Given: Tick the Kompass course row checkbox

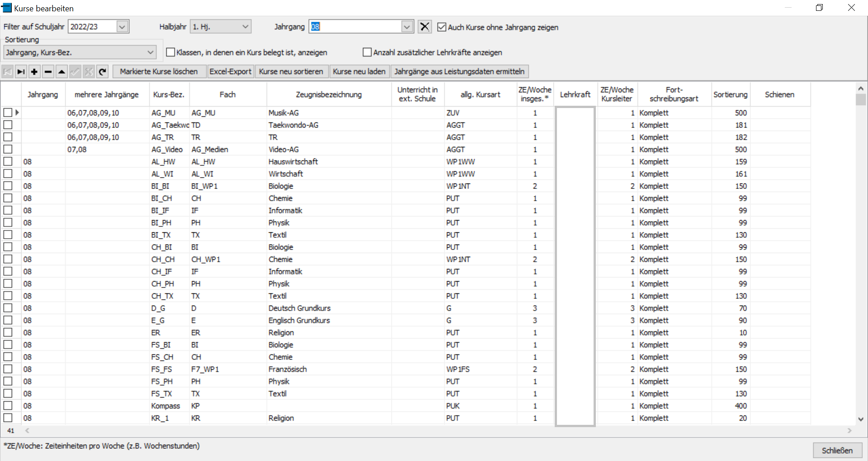Looking at the screenshot, I should point(8,405).
